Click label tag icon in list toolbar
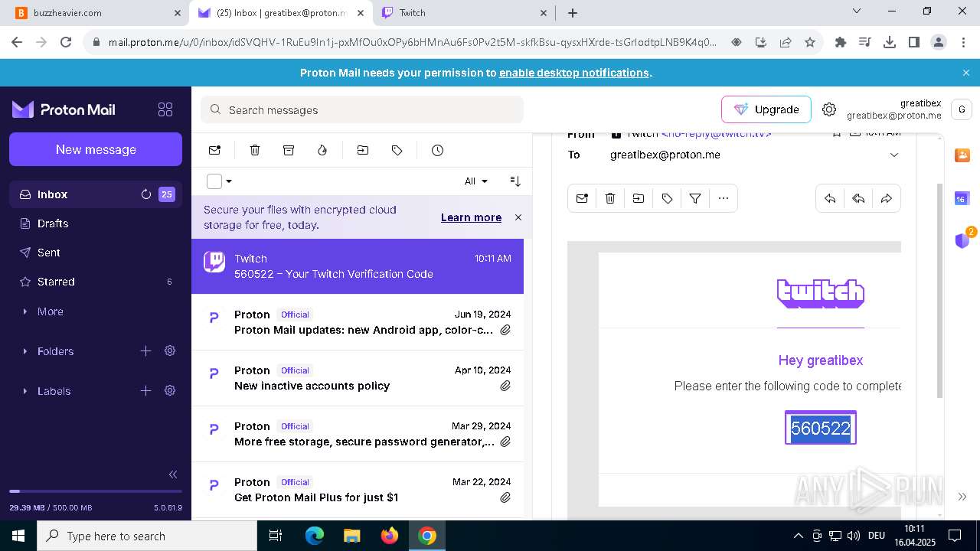The image size is (980, 551). [x=397, y=150]
